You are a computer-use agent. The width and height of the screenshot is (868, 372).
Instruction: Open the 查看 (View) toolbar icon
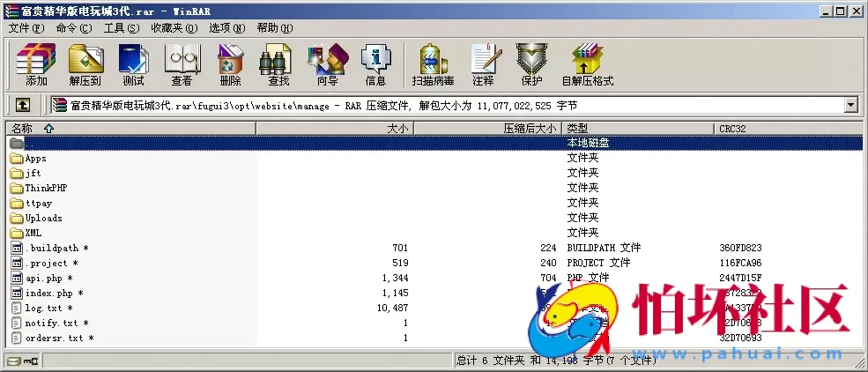[182, 64]
